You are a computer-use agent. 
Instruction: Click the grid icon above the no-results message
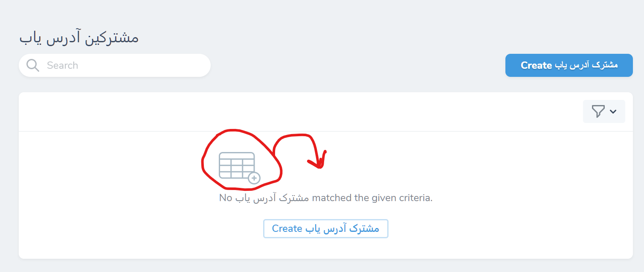(236, 164)
